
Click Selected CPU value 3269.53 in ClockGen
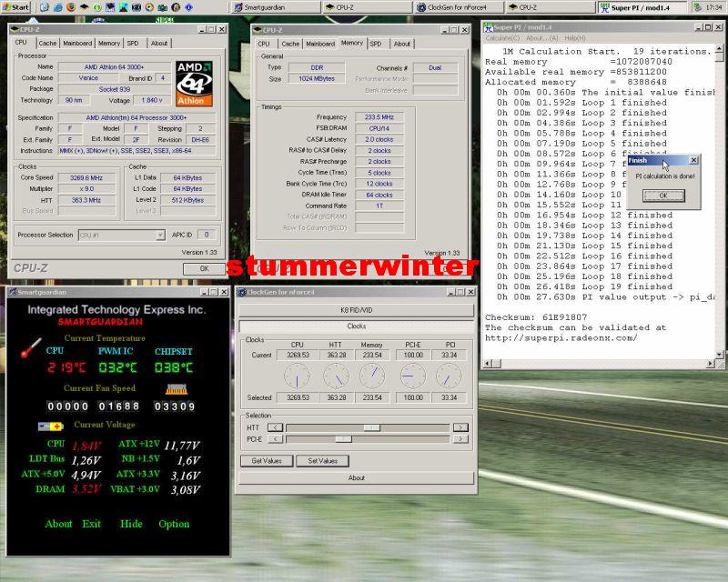298,397
